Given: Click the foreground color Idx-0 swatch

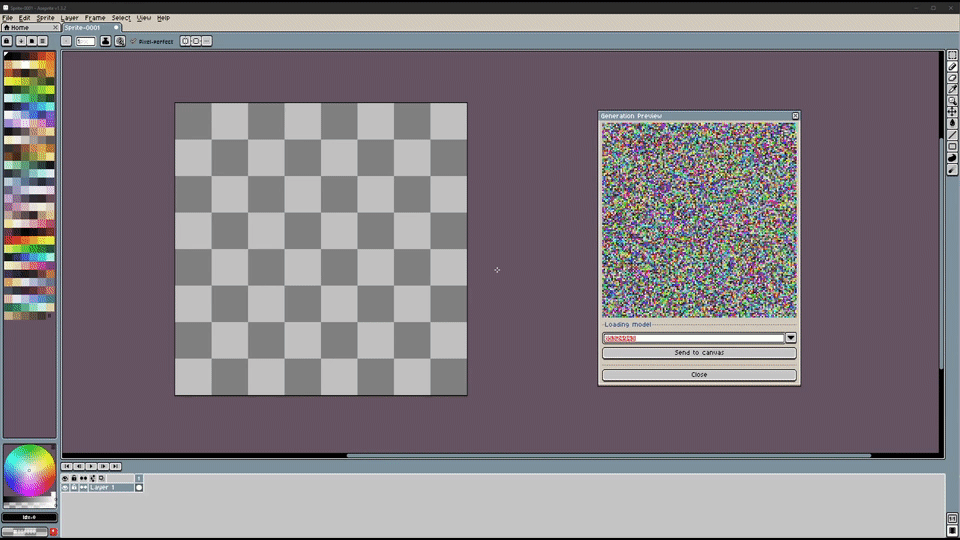Looking at the screenshot, I should tap(29, 517).
